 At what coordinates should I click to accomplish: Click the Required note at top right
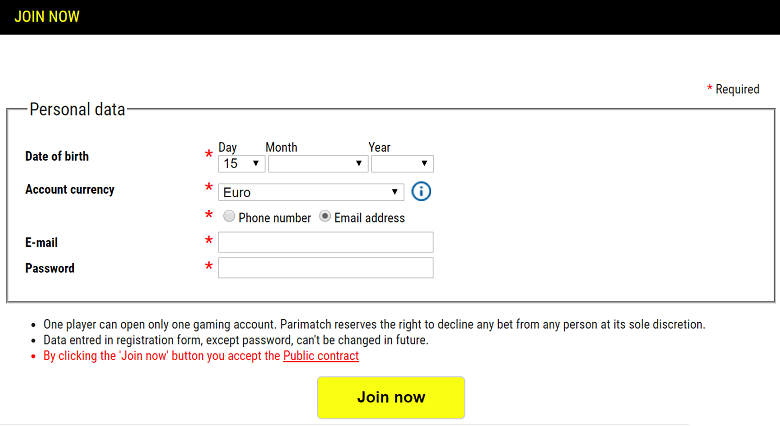pyautogui.click(x=737, y=89)
